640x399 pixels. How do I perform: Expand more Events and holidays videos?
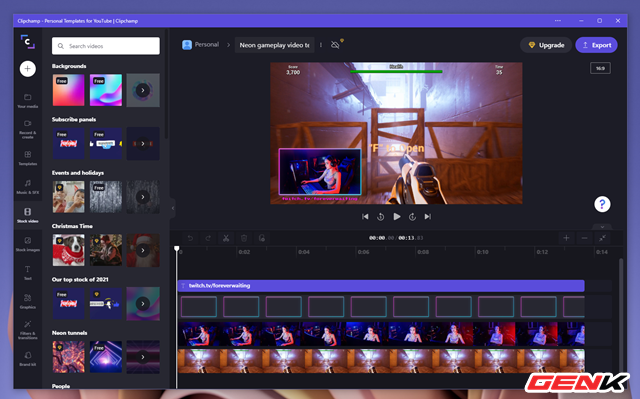(x=142, y=197)
